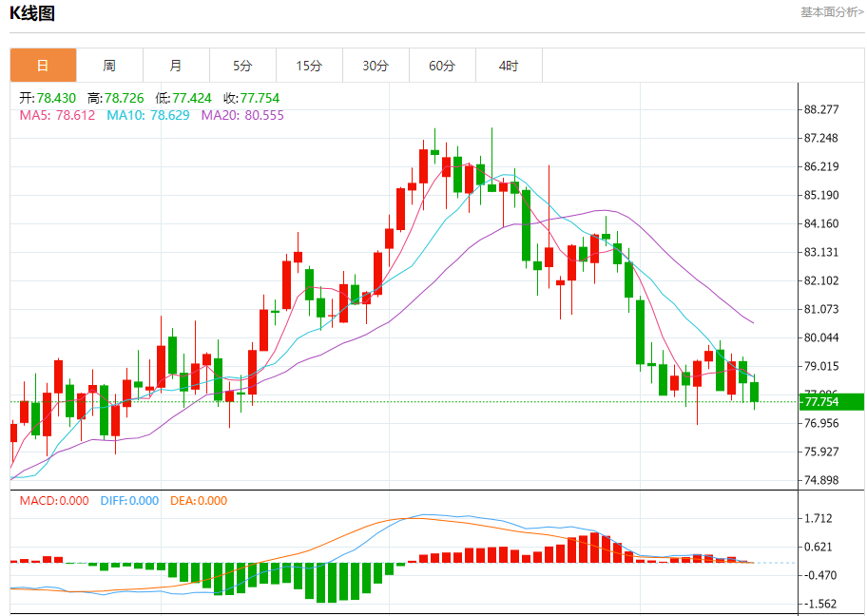Image resolution: width=867 pixels, height=616 pixels.
Task: Click the 0.621 MACD axis label
Action: click(819, 548)
